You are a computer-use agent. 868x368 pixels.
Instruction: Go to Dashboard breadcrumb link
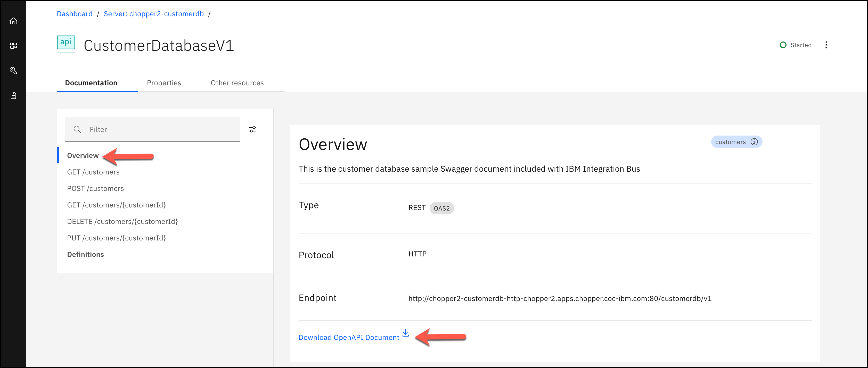click(x=75, y=14)
